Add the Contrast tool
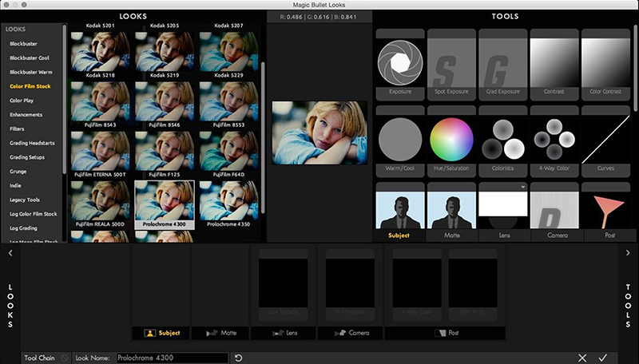The width and height of the screenshot is (639, 364). 554,65
